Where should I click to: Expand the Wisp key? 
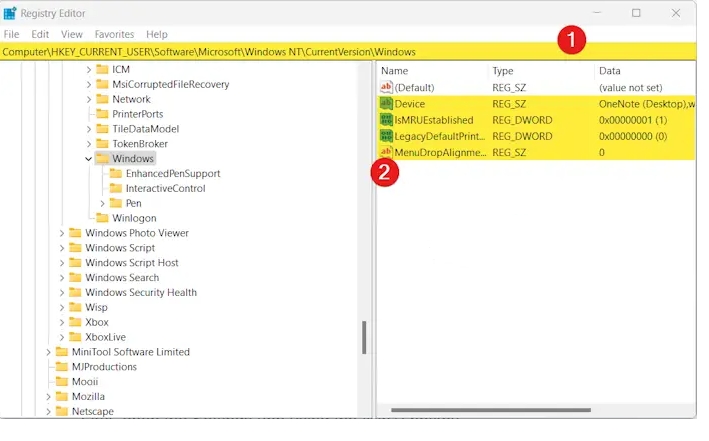click(x=61, y=308)
